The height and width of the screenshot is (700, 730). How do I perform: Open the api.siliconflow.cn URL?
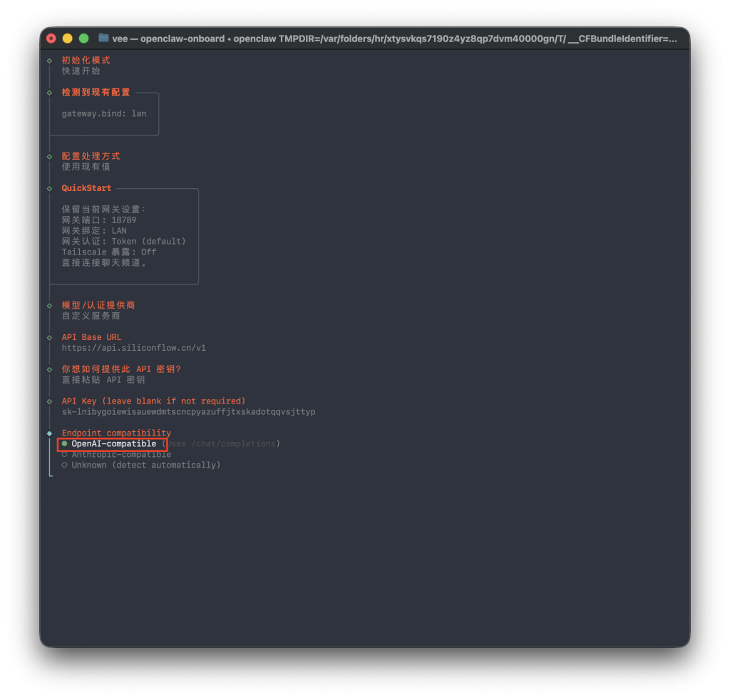pos(133,348)
